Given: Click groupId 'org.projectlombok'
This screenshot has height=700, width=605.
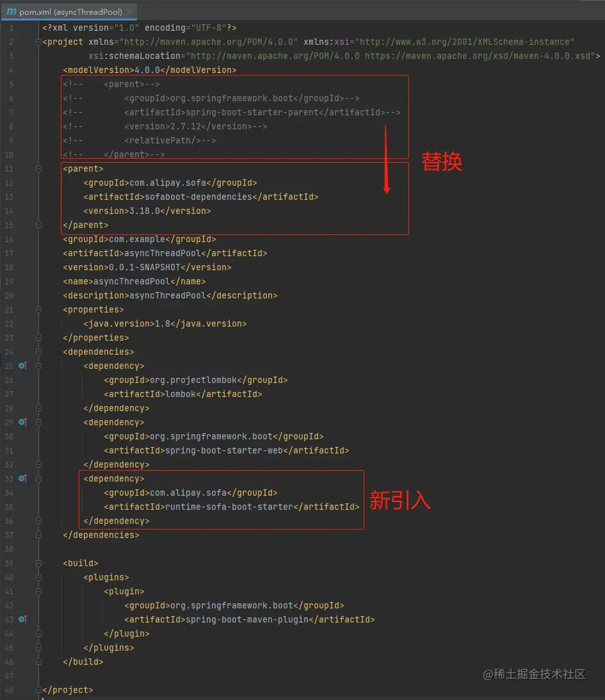Looking at the screenshot, I should point(193,380).
